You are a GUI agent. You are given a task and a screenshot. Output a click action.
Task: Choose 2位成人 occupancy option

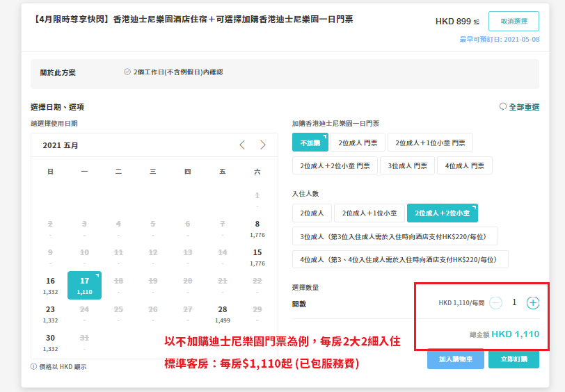(x=312, y=213)
